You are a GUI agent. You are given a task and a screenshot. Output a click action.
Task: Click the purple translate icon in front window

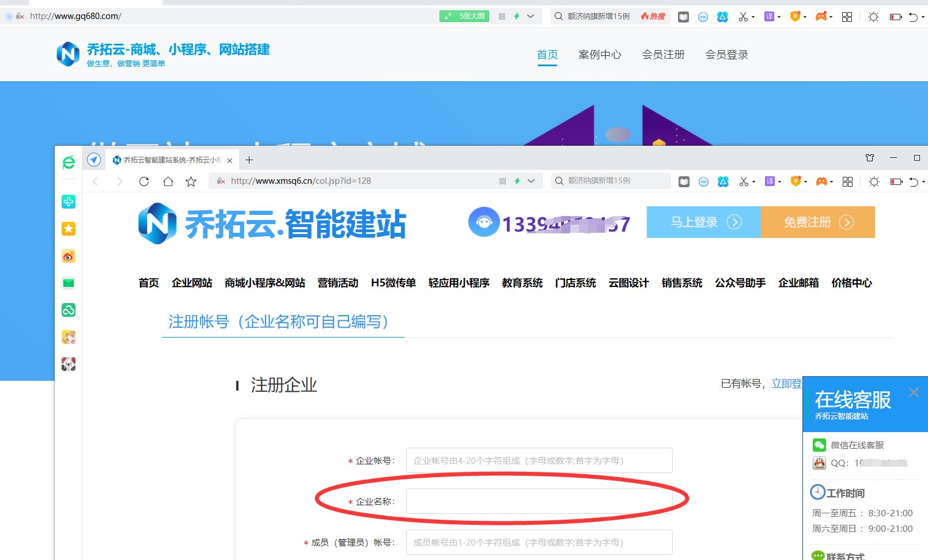pos(770,181)
